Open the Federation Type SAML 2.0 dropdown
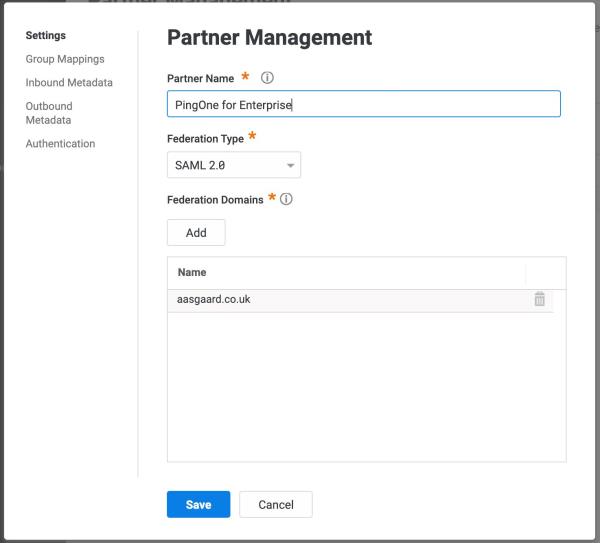Viewport: 600px width, 543px height. pos(234,165)
